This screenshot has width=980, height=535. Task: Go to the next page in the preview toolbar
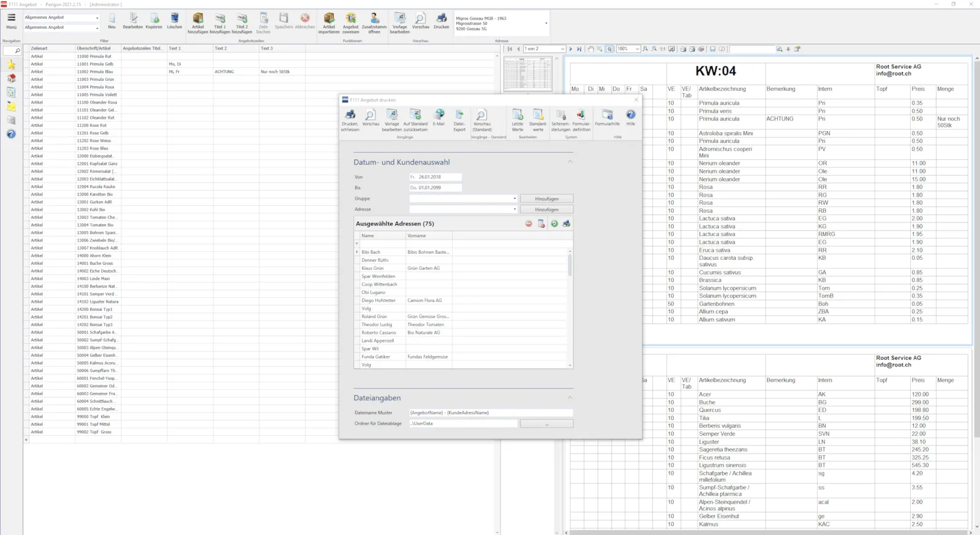pos(571,49)
